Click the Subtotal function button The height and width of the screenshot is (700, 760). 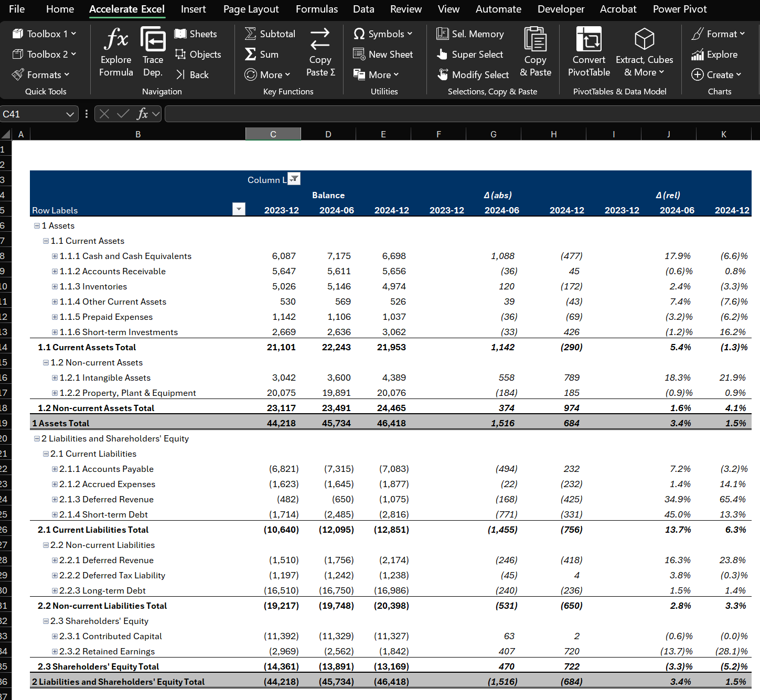click(x=270, y=34)
